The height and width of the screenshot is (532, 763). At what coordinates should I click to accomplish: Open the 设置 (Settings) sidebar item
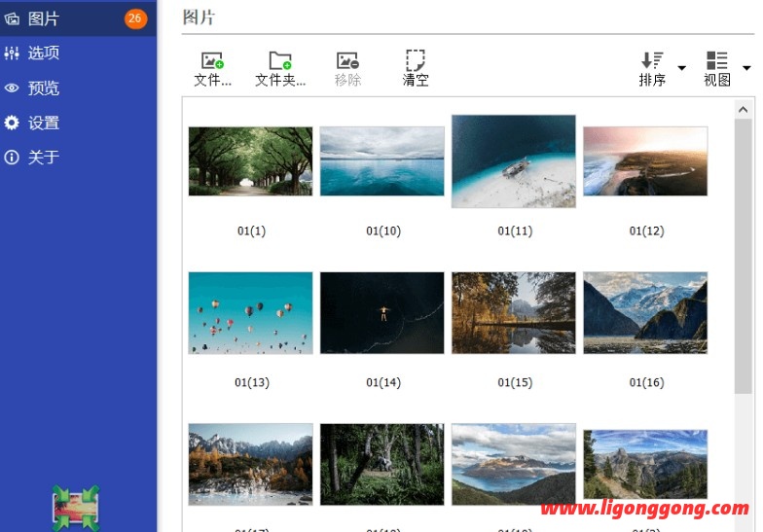(44, 124)
